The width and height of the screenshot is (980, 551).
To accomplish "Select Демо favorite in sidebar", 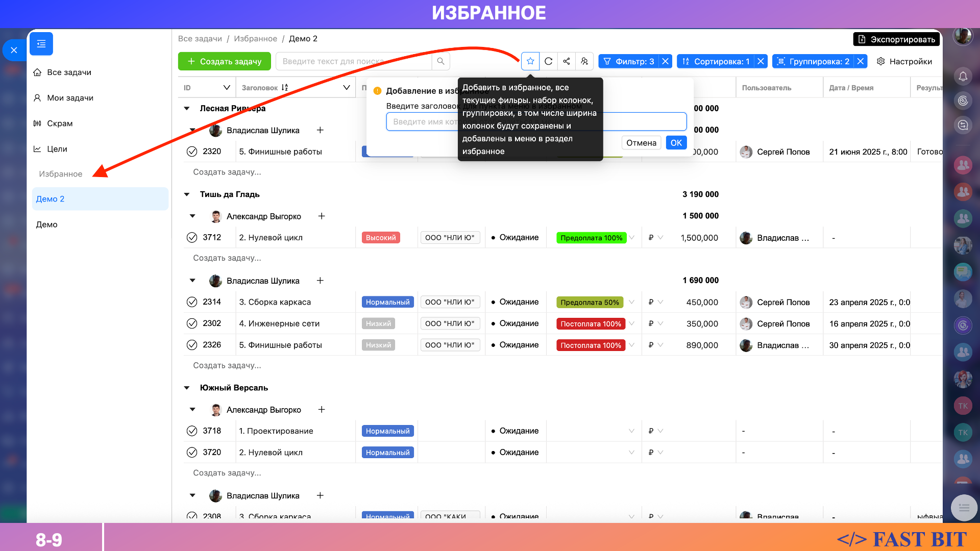I will coord(47,224).
